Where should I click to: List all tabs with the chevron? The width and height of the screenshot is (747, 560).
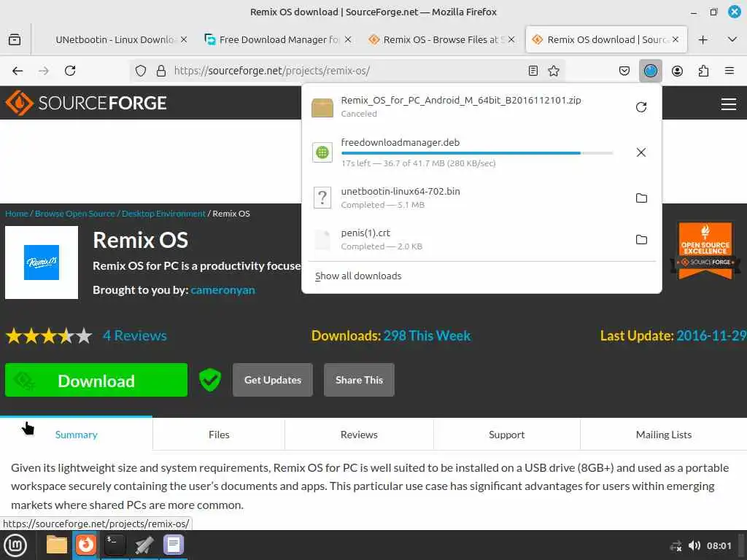coord(732,39)
